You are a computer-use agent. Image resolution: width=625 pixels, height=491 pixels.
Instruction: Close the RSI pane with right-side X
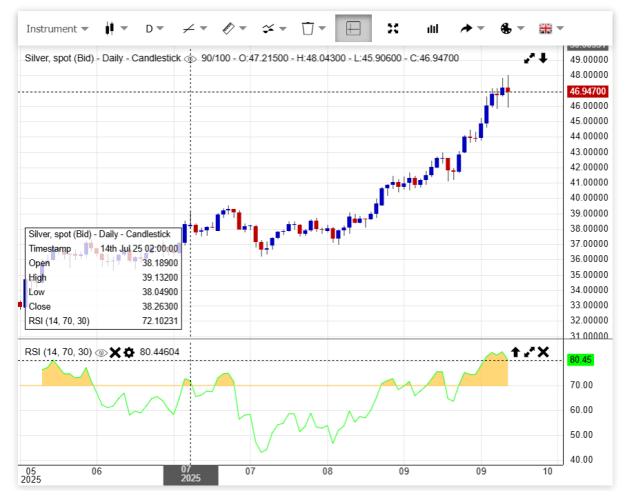pos(543,352)
